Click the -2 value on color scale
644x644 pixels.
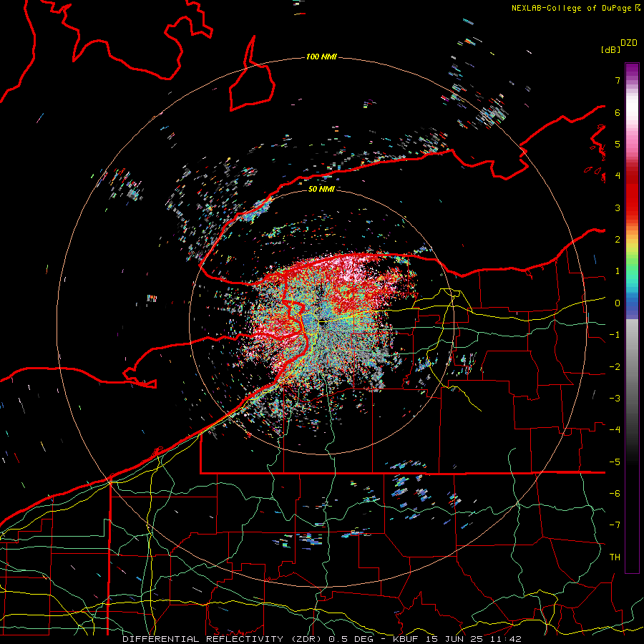(x=615, y=367)
